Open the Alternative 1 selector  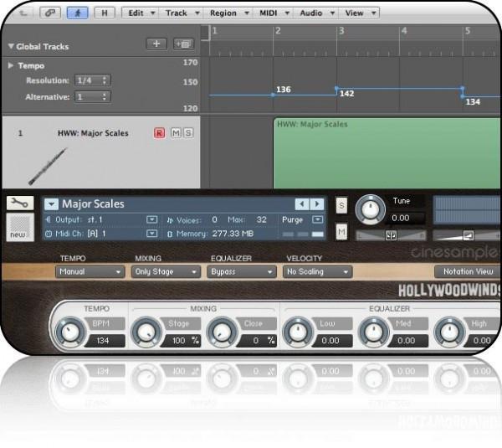click(93, 97)
